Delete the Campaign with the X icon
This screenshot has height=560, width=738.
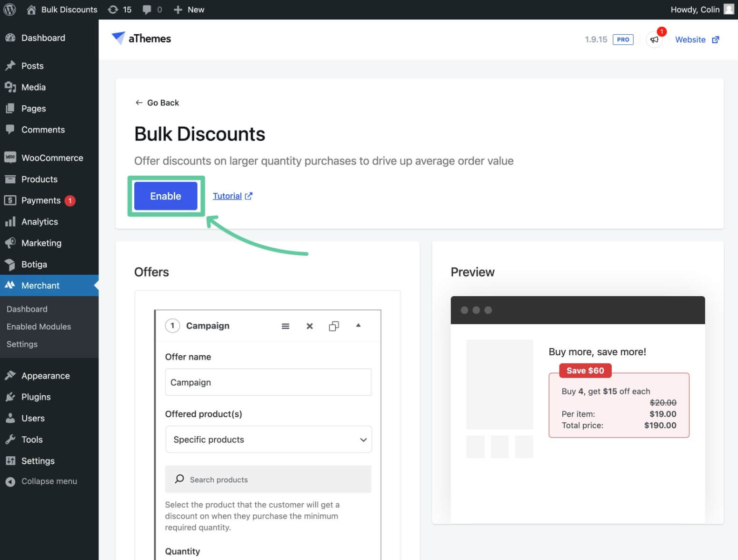click(309, 326)
